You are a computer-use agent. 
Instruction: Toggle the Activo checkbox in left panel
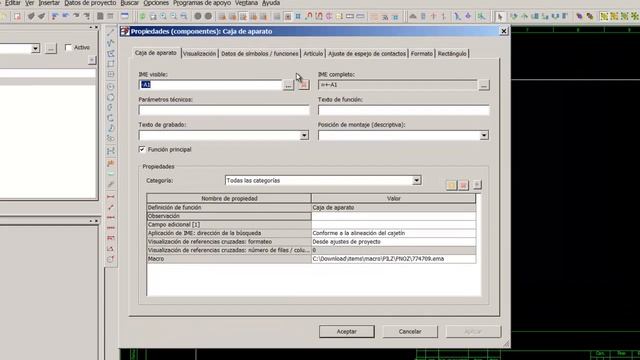point(68,48)
